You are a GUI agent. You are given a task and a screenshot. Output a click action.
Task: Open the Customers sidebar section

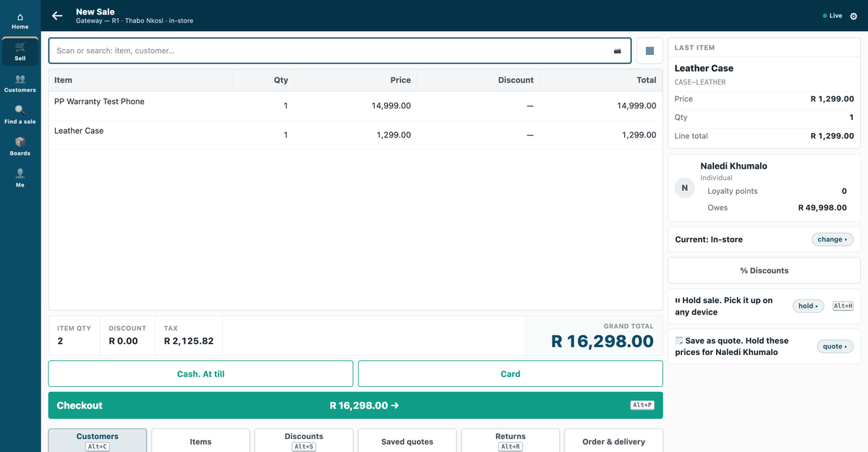click(x=20, y=84)
